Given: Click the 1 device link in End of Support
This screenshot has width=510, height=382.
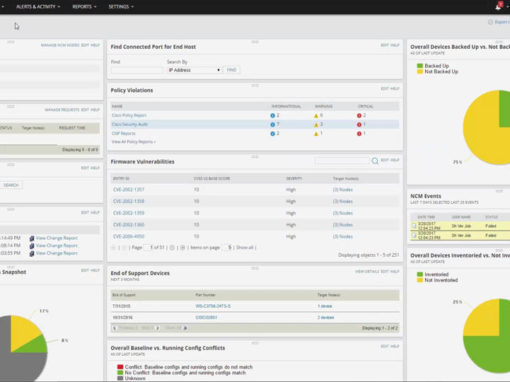Looking at the screenshot, I should (325, 306).
